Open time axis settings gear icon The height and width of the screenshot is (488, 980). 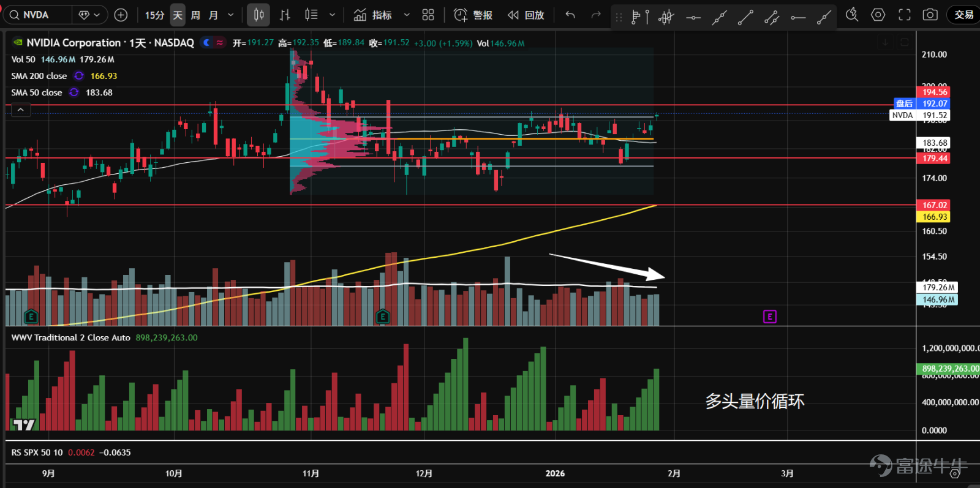coord(955,473)
